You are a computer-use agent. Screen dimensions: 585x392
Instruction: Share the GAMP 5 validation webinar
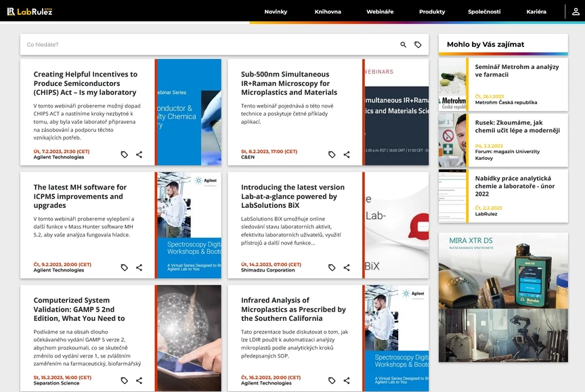point(139,380)
